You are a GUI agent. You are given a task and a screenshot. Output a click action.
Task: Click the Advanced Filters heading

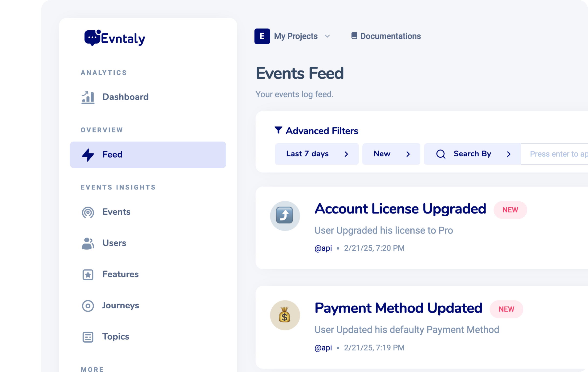point(322,131)
